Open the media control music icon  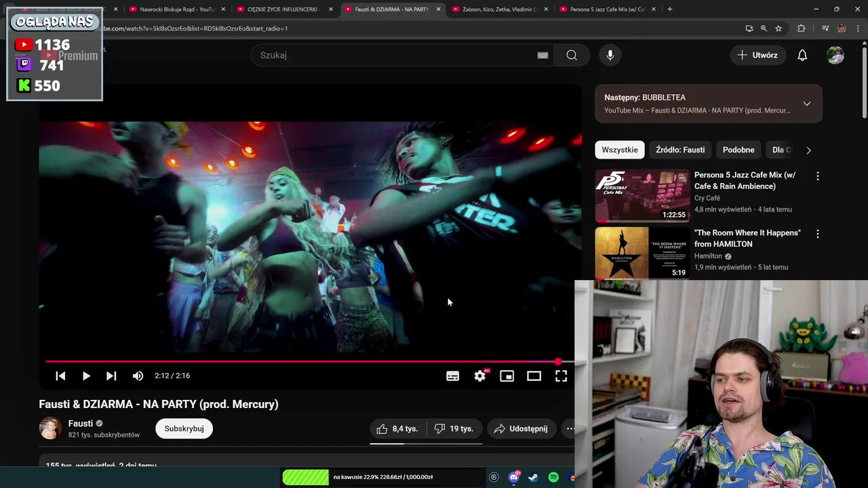click(x=825, y=28)
